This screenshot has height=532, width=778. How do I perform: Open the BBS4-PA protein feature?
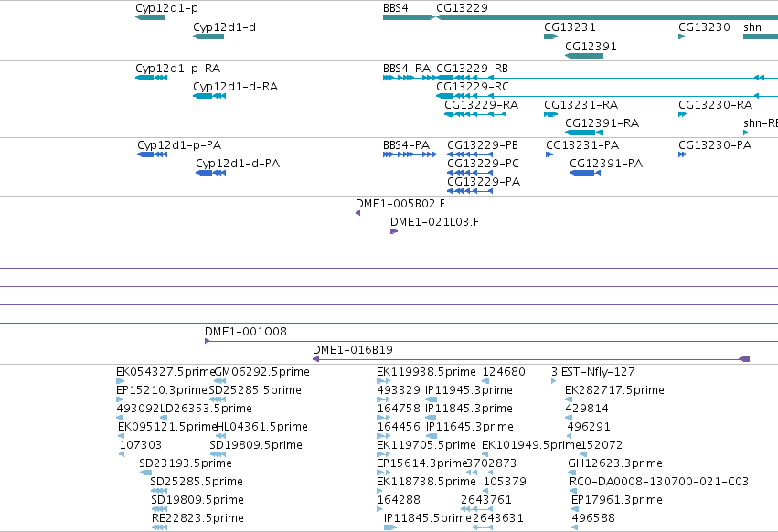pyautogui.click(x=410, y=154)
